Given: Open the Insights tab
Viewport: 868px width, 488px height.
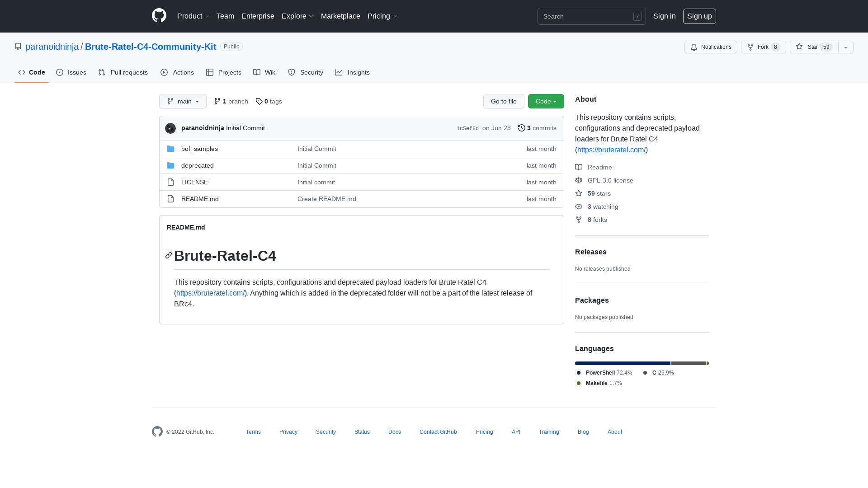Looking at the screenshot, I should (352, 72).
